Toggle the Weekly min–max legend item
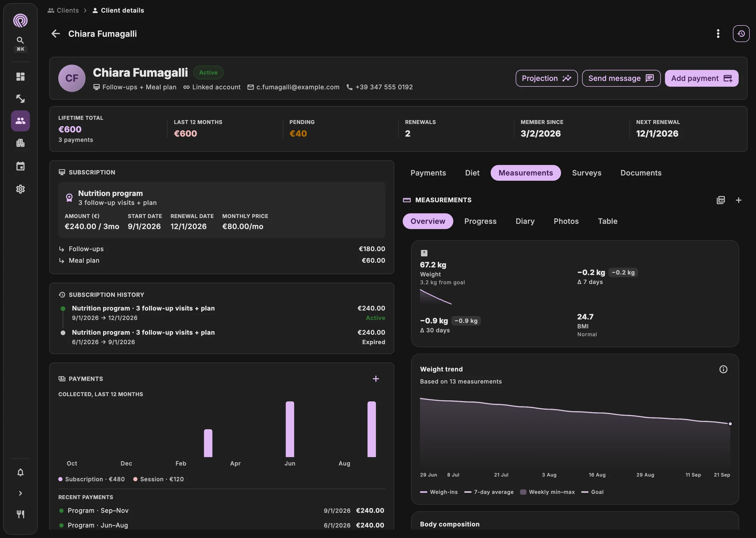The width and height of the screenshot is (756, 538). 547,492
